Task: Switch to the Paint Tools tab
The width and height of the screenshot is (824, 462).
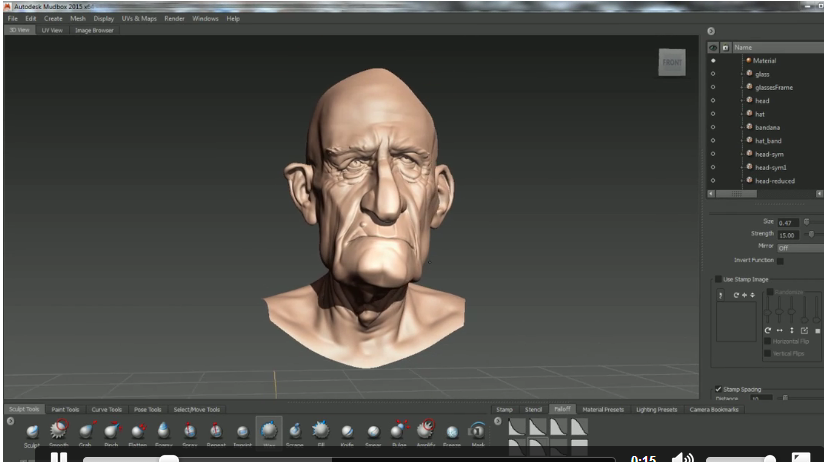Action: pos(66,409)
